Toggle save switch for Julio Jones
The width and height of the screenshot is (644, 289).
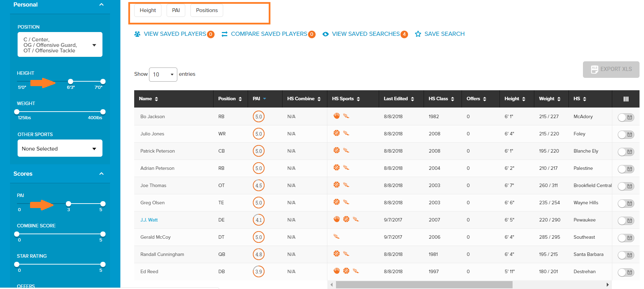[626, 135]
